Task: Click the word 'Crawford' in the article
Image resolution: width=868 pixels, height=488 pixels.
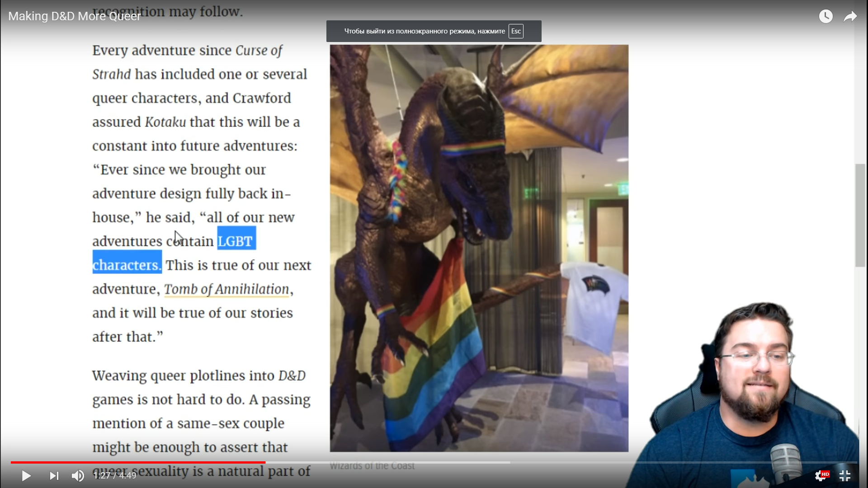Action: (x=262, y=98)
